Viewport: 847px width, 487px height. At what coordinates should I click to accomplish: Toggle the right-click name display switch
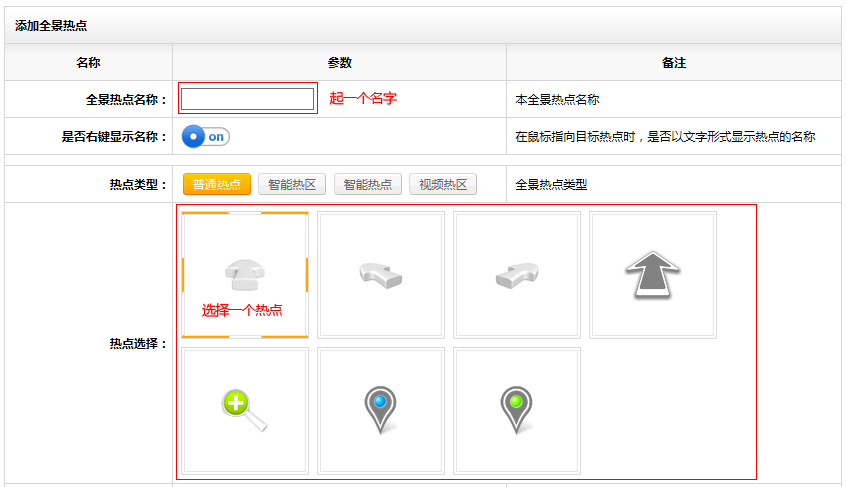tap(206, 136)
